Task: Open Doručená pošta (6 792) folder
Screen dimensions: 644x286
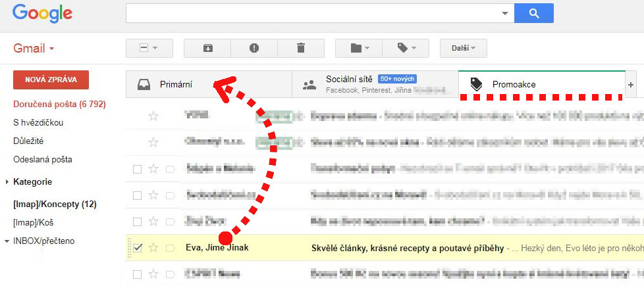Action: click(x=59, y=105)
